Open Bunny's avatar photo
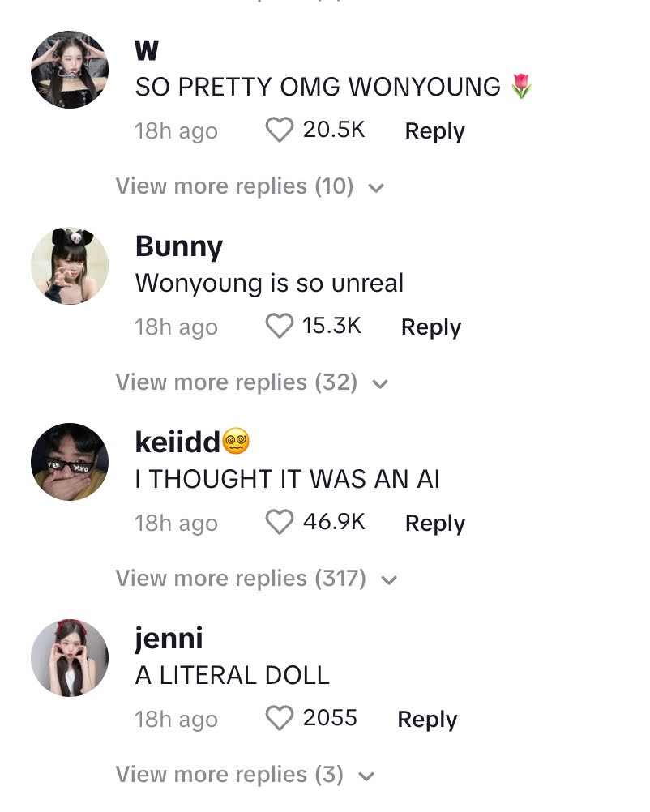The width and height of the screenshot is (650, 812). point(70,266)
